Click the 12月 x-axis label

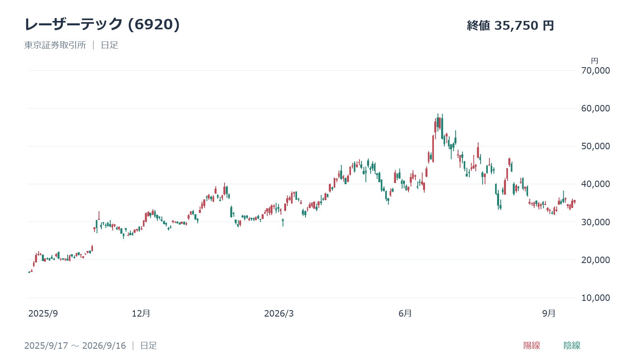pyautogui.click(x=141, y=313)
